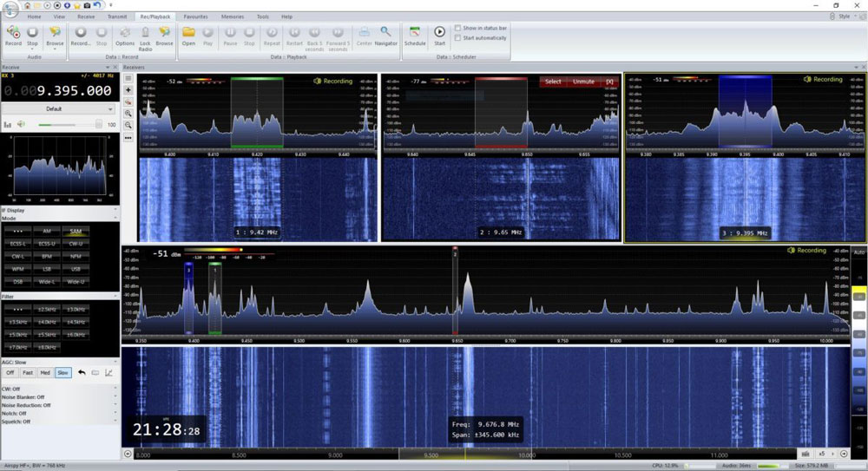This screenshot has width=868, height=471.
Task: Click the AGC reset arrow icon
Action: (x=82, y=372)
